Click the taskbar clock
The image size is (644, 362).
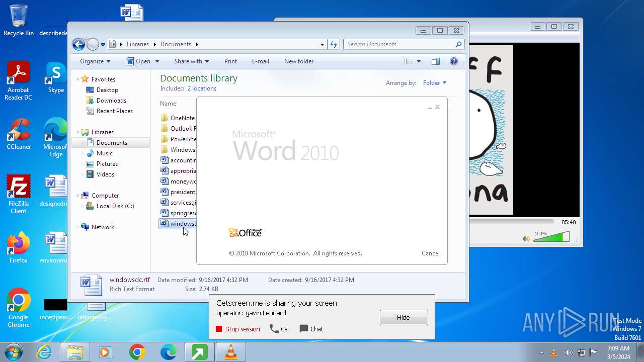pyautogui.click(x=618, y=352)
